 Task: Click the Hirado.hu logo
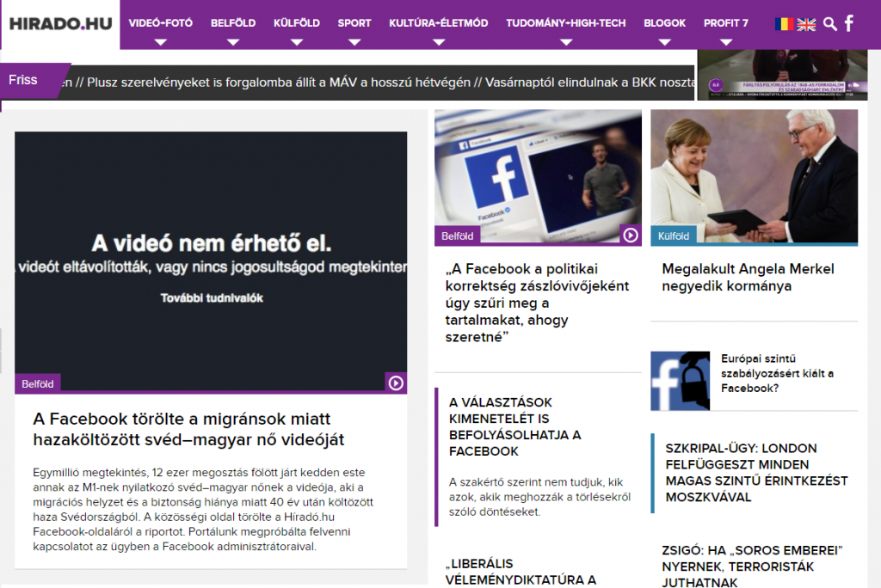tap(60, 24)
